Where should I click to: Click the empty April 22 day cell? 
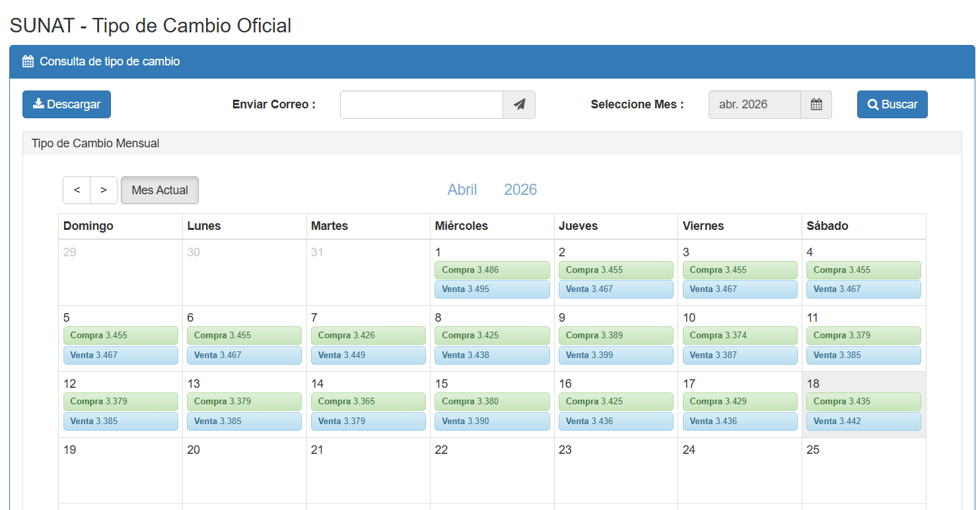492,476
